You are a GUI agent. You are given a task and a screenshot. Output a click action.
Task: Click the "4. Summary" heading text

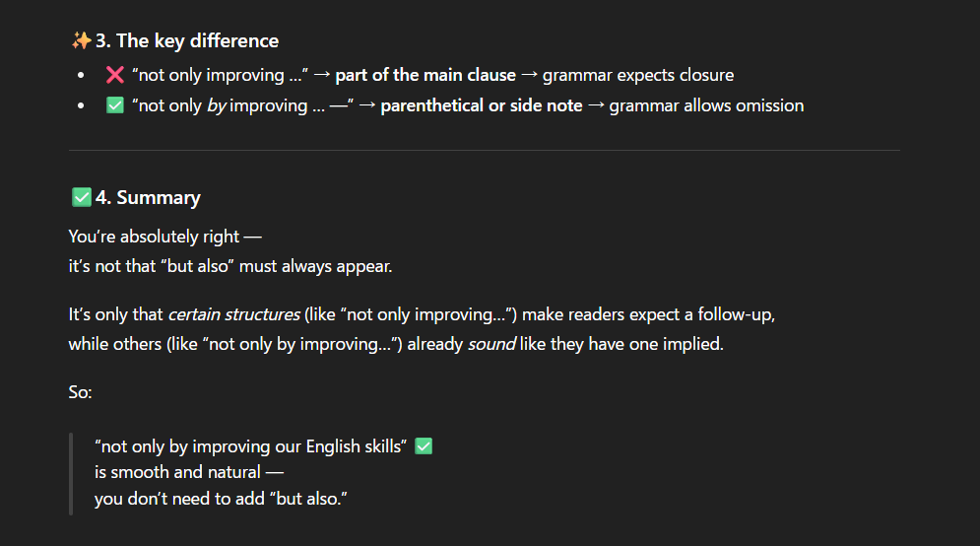[148, 198]
